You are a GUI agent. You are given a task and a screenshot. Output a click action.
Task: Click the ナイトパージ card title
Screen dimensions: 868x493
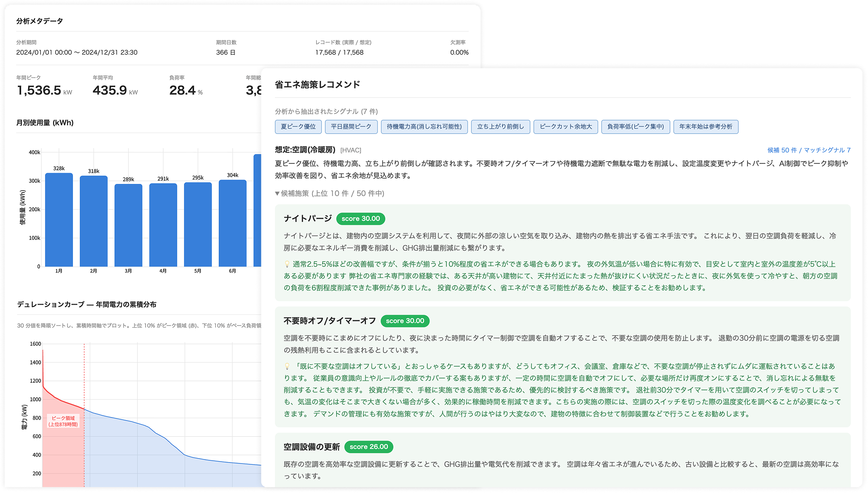(308, 219)
